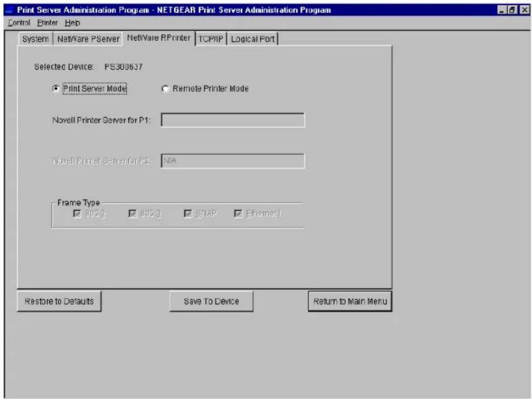Screen dimensions: 532x399
Task: Open the Help menu
Action: [x=72, y=23]
